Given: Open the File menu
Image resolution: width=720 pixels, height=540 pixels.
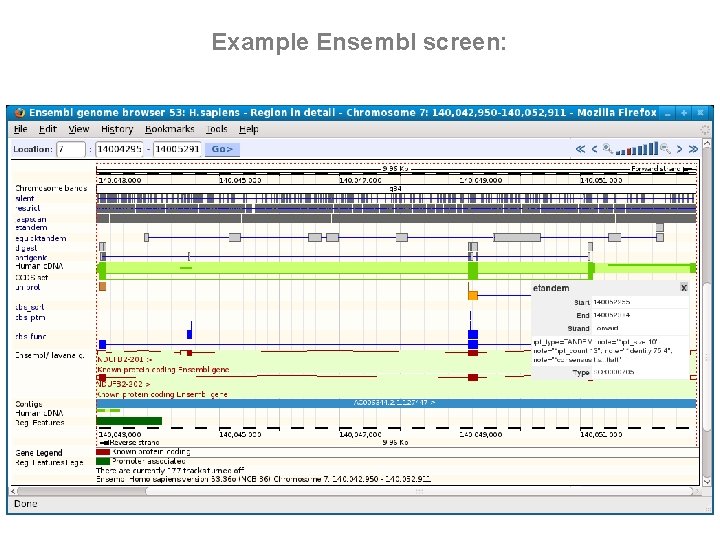Looking at the screenshot, I should click(21, 129).
